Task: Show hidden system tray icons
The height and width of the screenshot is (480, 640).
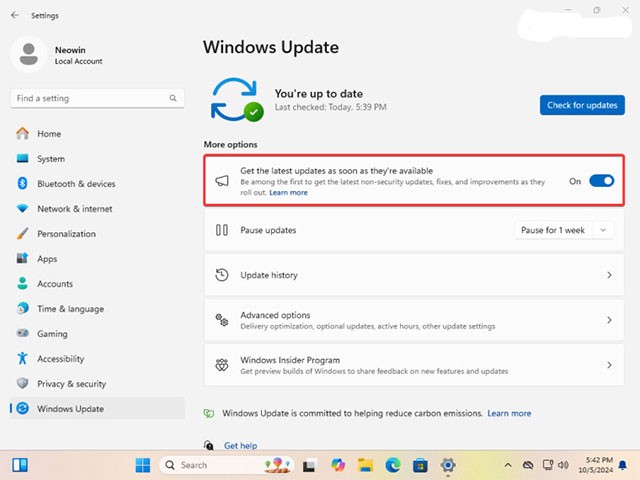Action: click(508, 465)
